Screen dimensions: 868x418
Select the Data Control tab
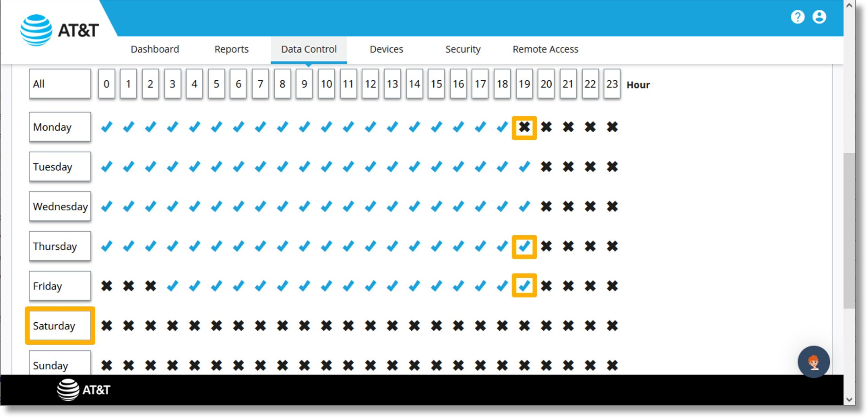(x=308, y=49)
